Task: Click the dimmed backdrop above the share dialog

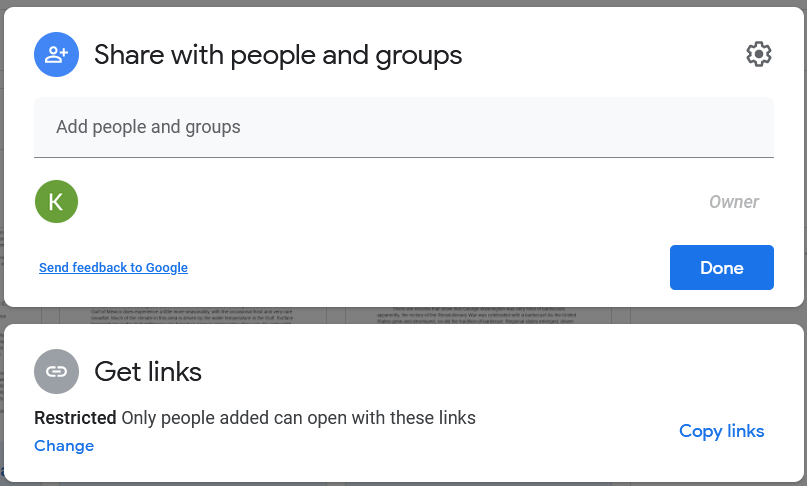Action: [400, 3]
